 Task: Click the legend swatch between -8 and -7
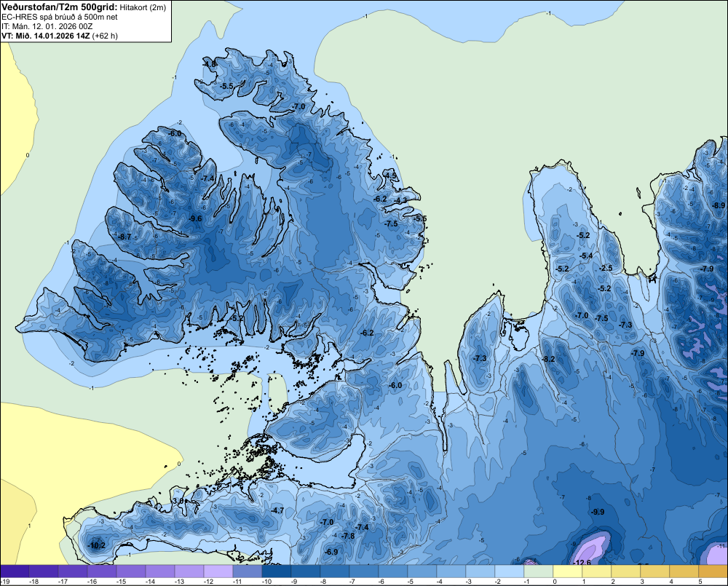pos(335,571)
